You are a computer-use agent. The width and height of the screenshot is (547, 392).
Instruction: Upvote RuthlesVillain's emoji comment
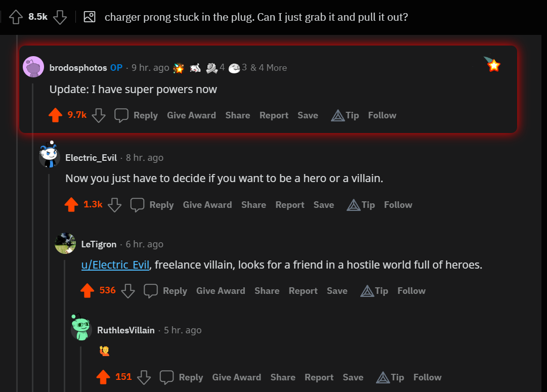104,377
